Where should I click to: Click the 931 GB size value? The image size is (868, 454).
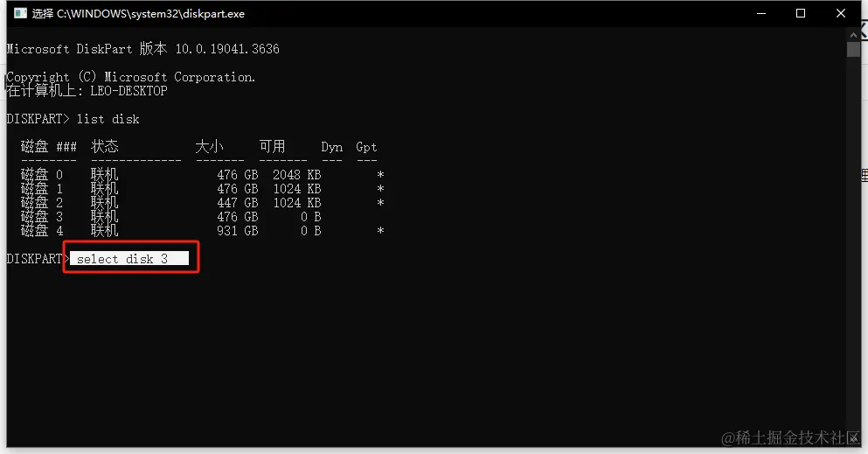coord(238,231)
